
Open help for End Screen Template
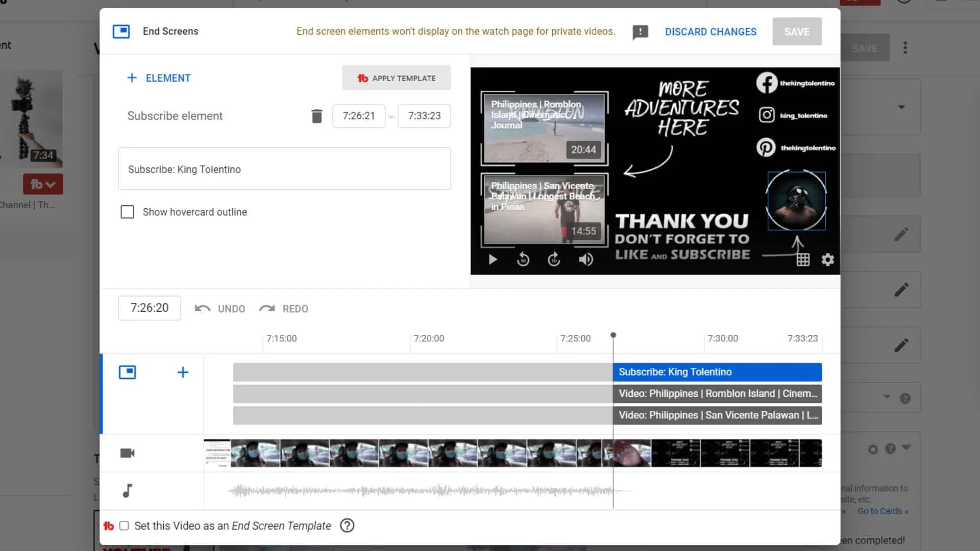(x=347, y=525)
